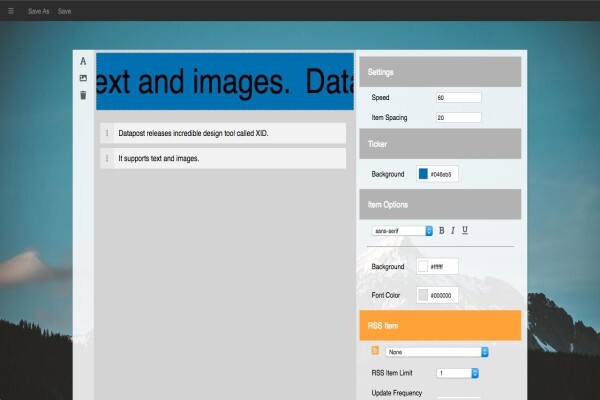The image size is (600, 400).
Task: Click the Item Spacing input field
Action: tap(458, 118)
